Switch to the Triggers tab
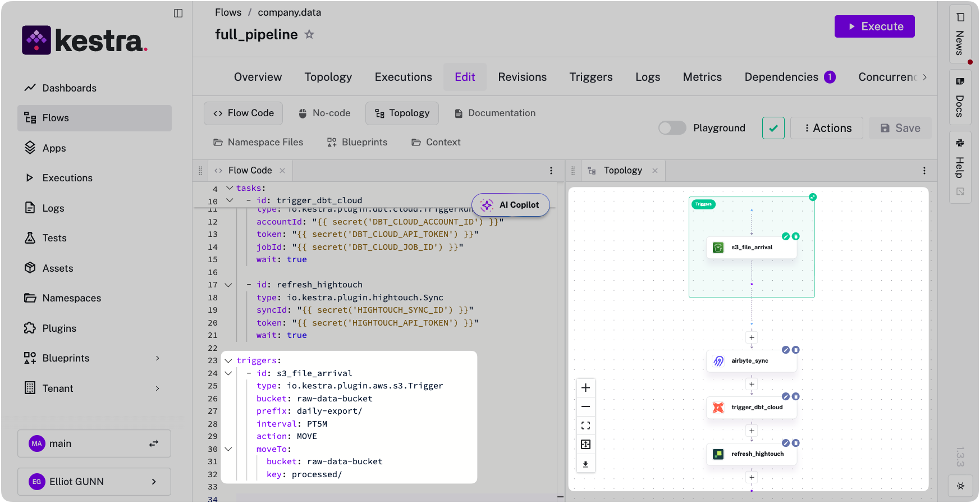This screenshot has height=503, width=980. click(x=591, y=77)
